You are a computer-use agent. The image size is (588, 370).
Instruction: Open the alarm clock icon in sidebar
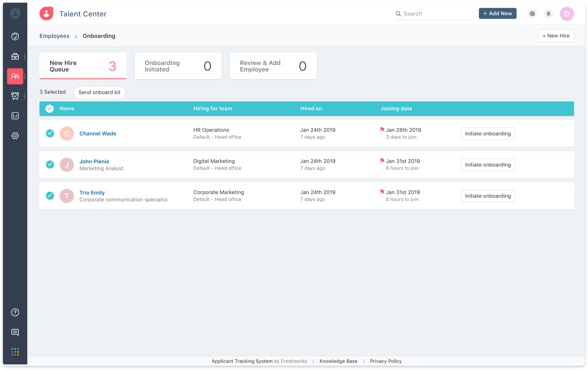[15, 96]
